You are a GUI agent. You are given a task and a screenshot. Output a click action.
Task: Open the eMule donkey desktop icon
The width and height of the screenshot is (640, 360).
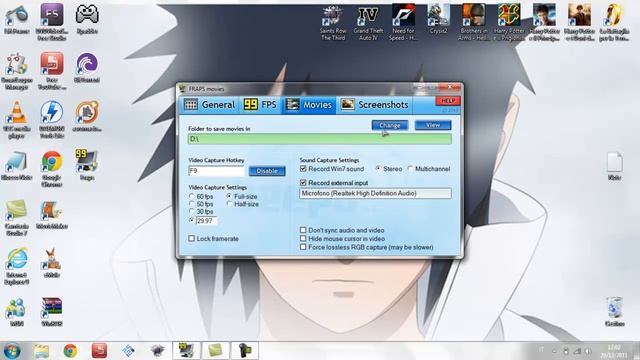point(52,259)
